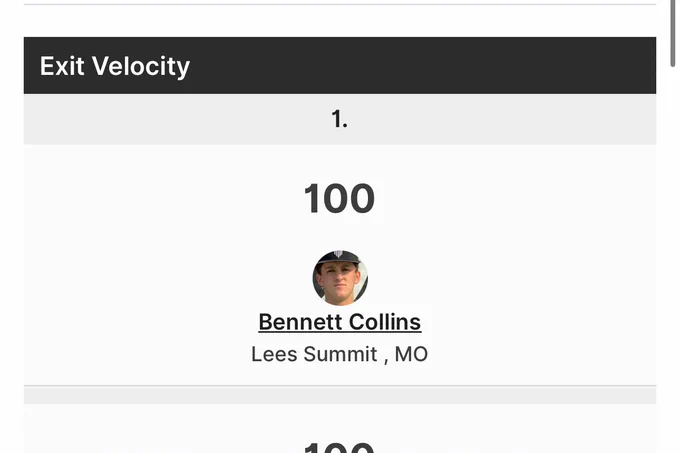The image size is (680, 453).
Task: Click the MO state abbreviation
Action: click(411, 354)
